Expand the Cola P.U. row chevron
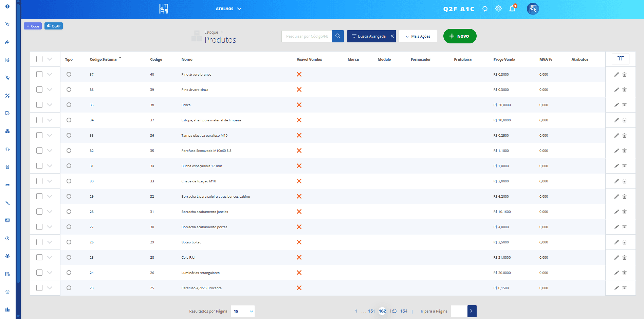Screen dimensions: 644x319 [50, 257]
